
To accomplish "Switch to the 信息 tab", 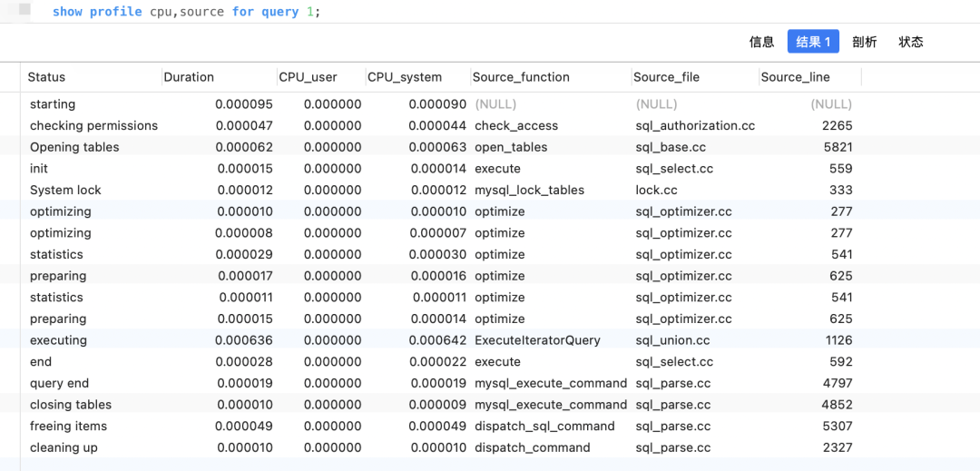I will click(761, 42).
